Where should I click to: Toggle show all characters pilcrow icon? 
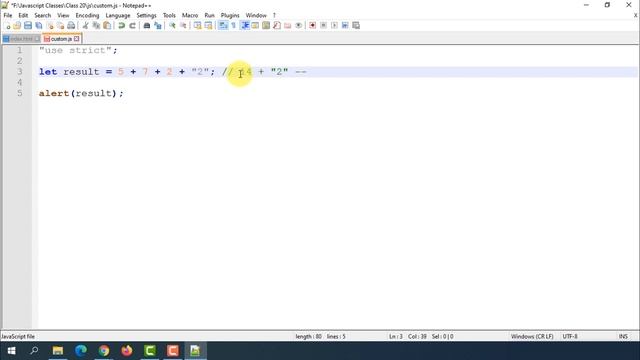pos(234,26)
